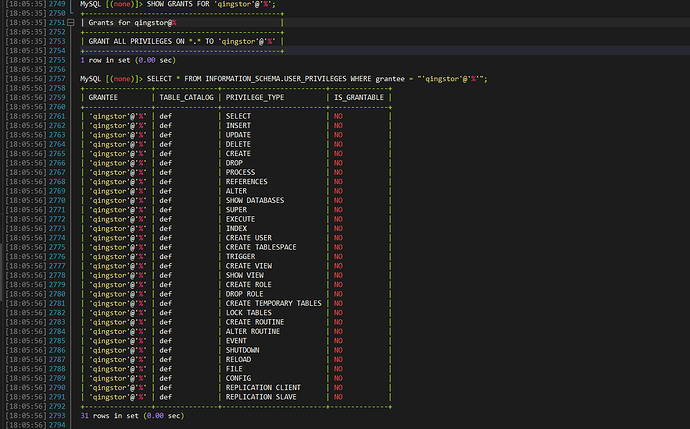Screen dimensions: 690x429
Task: Click the REPLICATION CLIENT privilege cell
Action: [x=263, y=387]
